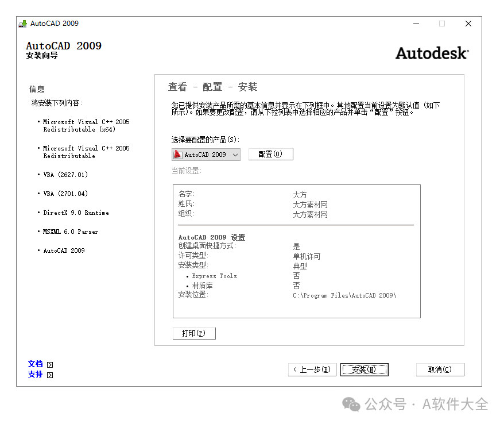This screenshot has width=504, height=424.
Task: Select 'MSXML 6.0 Parser' list entry
Action: (x=71, y=232)
